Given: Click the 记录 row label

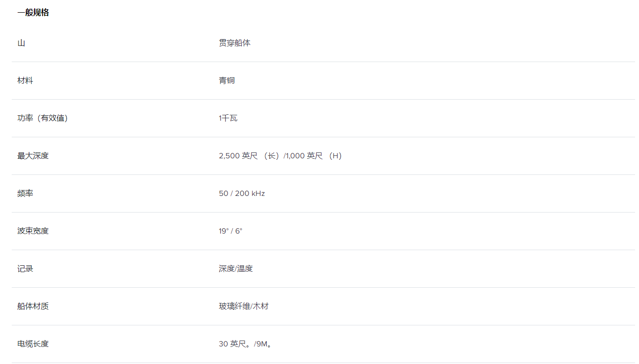Looking at the screenshot, I should point(25,269).
